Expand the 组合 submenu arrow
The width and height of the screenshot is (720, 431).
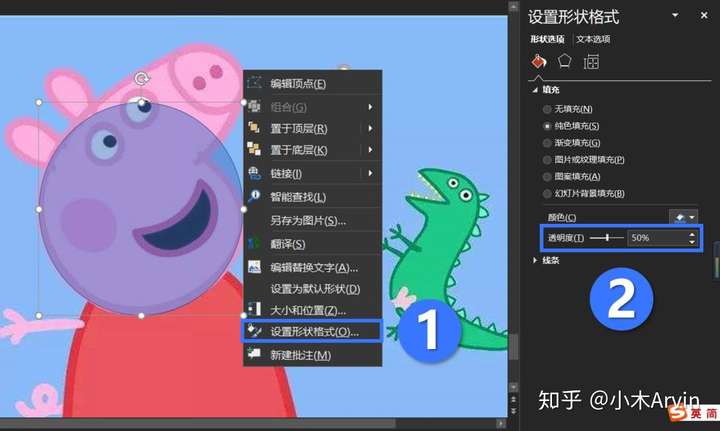click(370, 107)
